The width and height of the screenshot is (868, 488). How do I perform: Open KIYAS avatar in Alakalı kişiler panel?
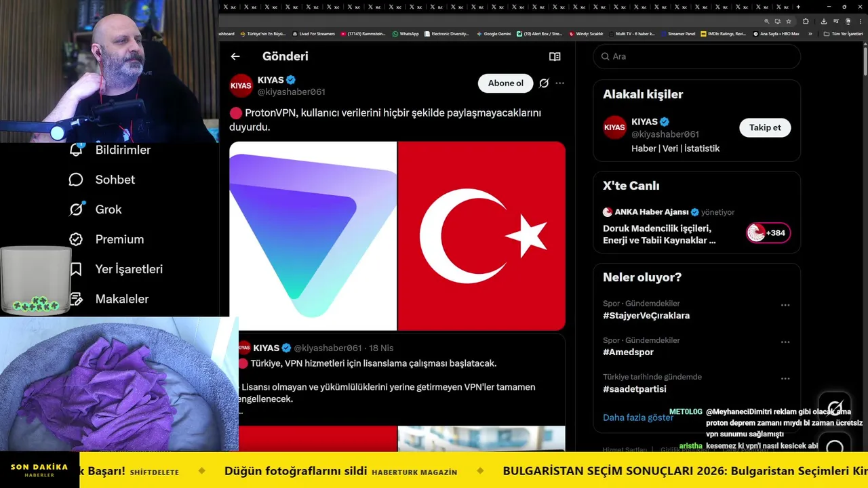[x=615, y=127]
